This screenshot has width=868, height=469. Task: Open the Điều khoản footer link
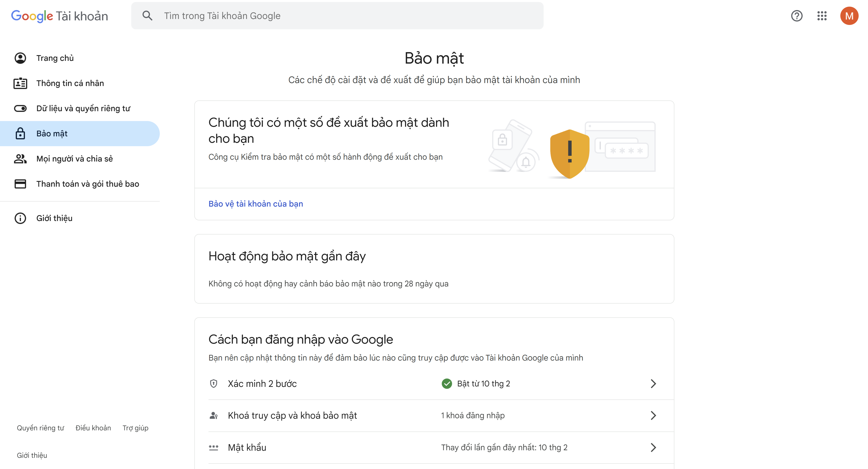click(93, 428)
